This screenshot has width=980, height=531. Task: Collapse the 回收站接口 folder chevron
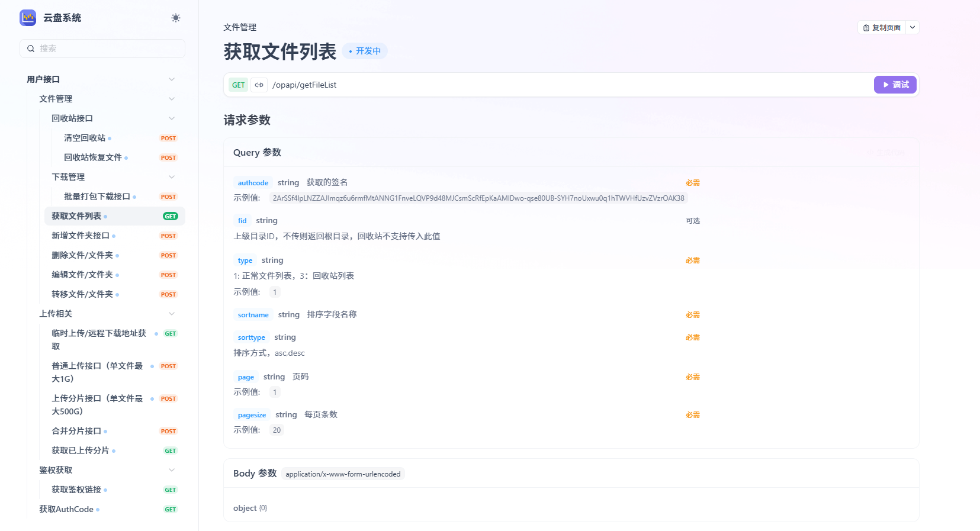(172, 118)
